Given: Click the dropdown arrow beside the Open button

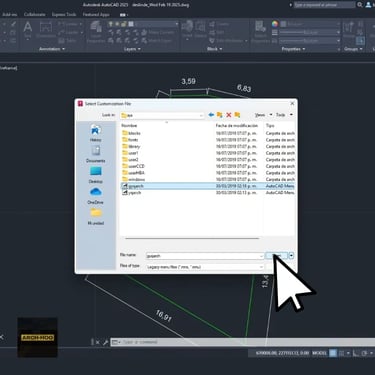Looking at the screenshot, I should pos(291,256).
